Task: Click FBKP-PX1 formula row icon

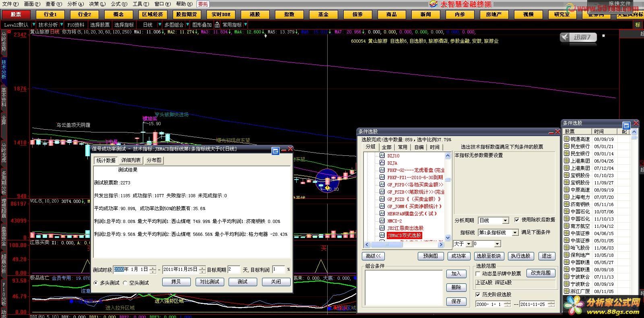Action: coord(382,177)
